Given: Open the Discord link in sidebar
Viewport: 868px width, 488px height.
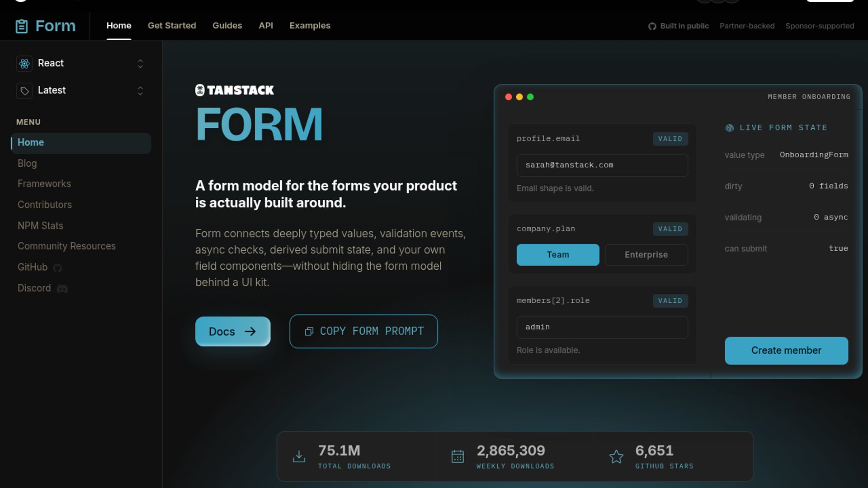Looking at the screenshot, I should pos(42,288).
